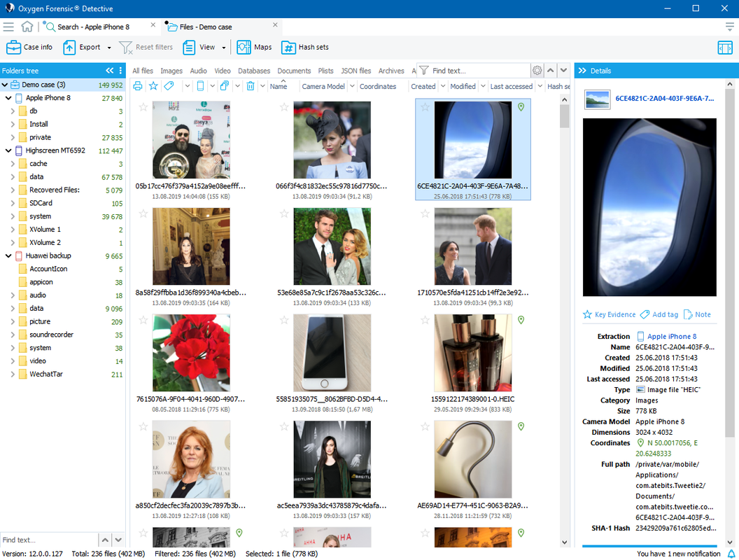The height and width of the screenshot is (560, 739).
Task: Expand the WechatTar folder
Action: point(13,374)
